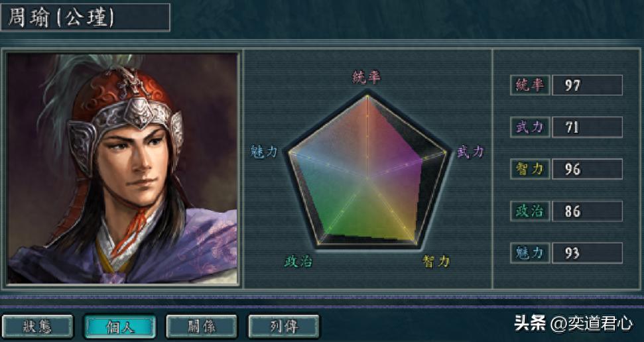Select the 個人 personal tab

(119, 326)
